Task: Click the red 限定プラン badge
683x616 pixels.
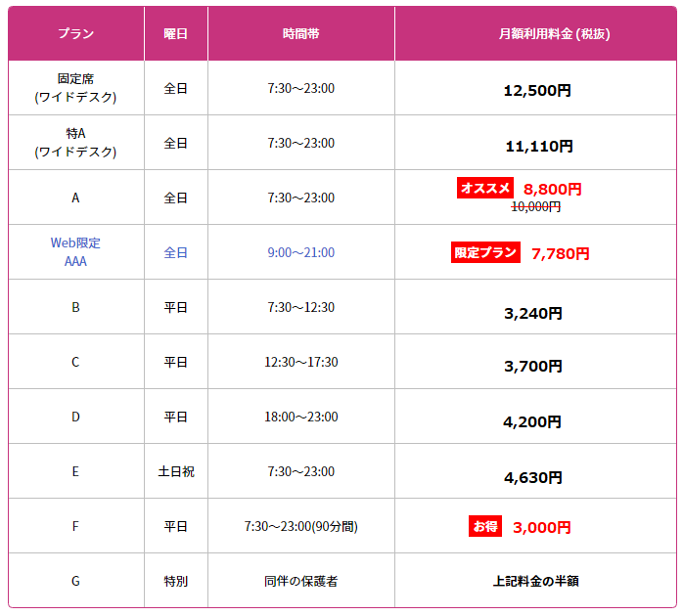Action: click(x=485, y=252)
